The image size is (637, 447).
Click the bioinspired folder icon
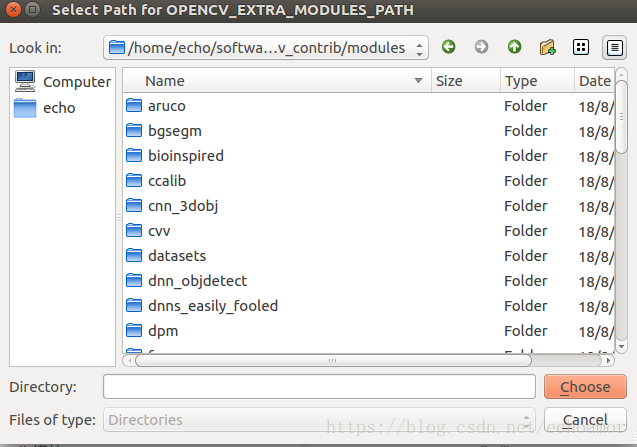pyautogui.click(x=134, y=156)
